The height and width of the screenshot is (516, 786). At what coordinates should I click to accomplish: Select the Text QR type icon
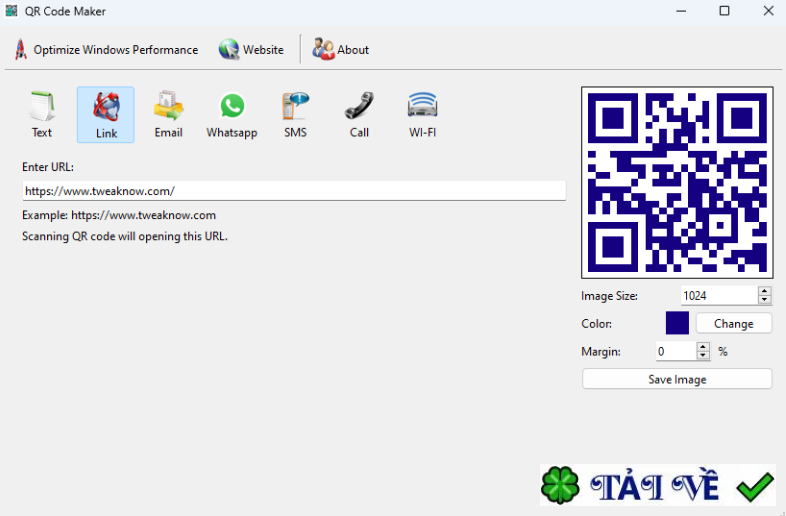click(x=42, y=114)
